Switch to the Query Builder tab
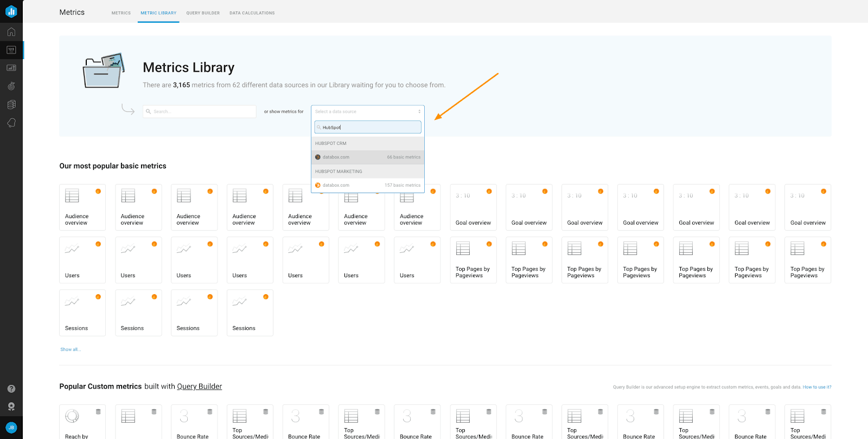Screen dimensions: 868x439 (203, 13)
